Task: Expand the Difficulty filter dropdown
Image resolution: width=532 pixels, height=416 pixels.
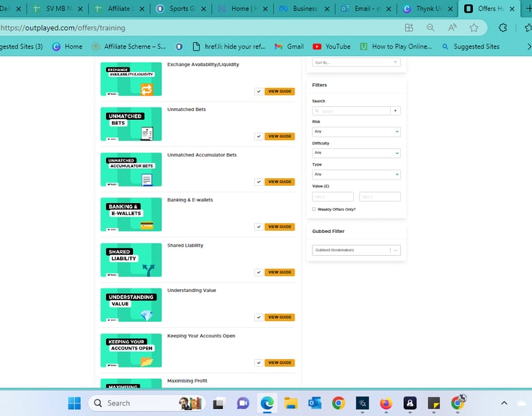Action: click(356, 153)
